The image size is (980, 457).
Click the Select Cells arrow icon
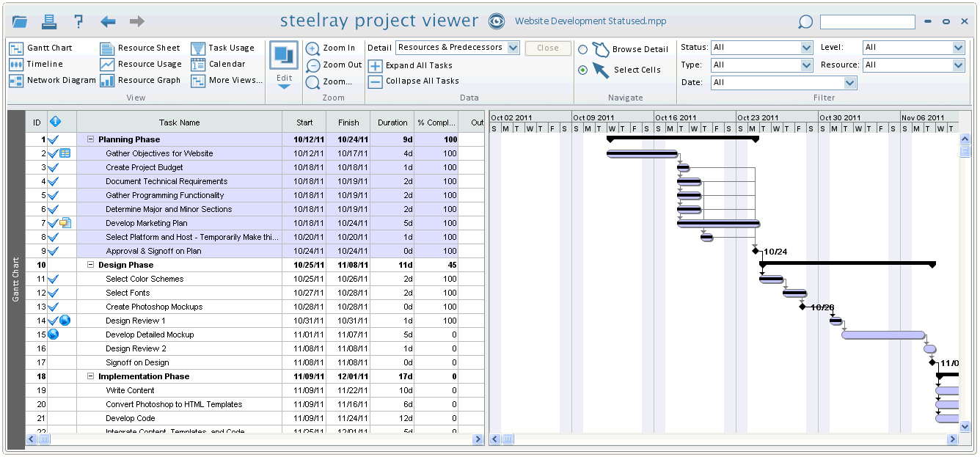[x=601, y=70]
